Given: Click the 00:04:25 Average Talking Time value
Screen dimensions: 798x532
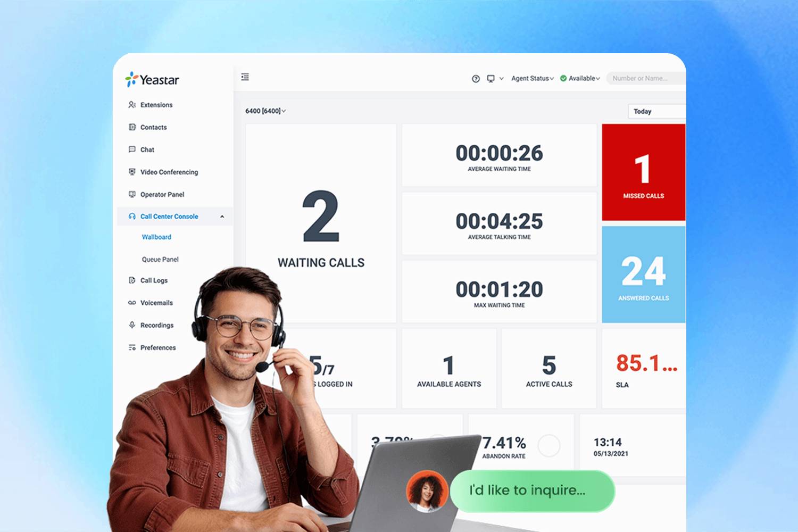Looking at the screenshot, I should [x=499, y=221].
